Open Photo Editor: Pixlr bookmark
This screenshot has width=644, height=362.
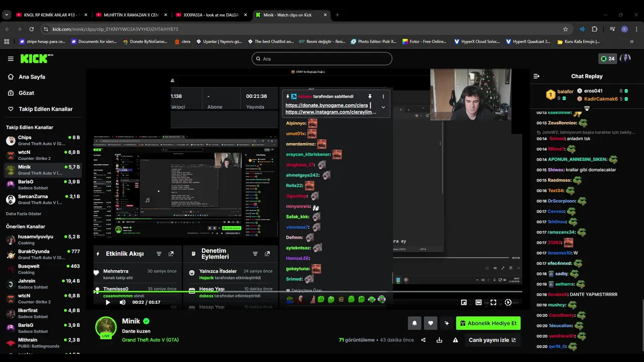(373, 42)
